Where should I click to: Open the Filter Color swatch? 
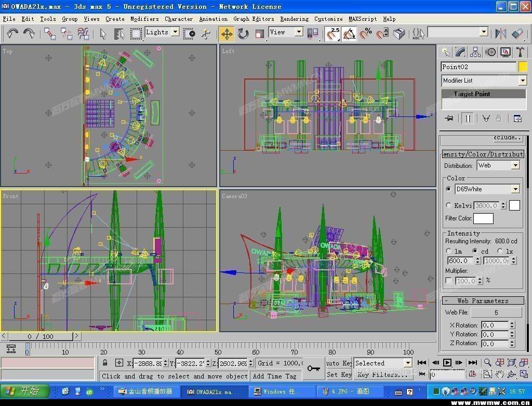(483, 218)
